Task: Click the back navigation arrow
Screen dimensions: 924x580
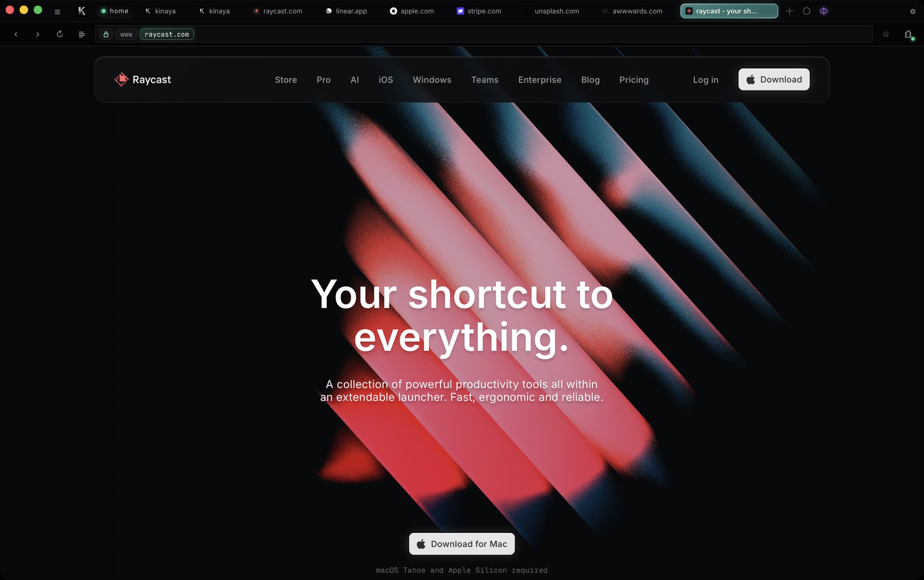Action: point(16,34)
